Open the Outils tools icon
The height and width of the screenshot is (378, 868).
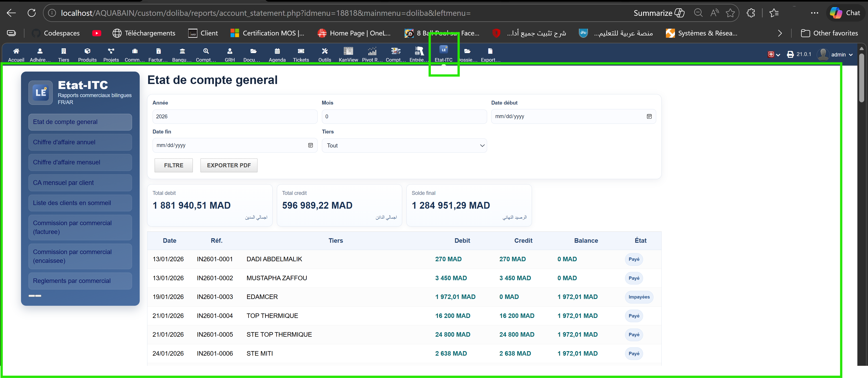pos(325,51)
